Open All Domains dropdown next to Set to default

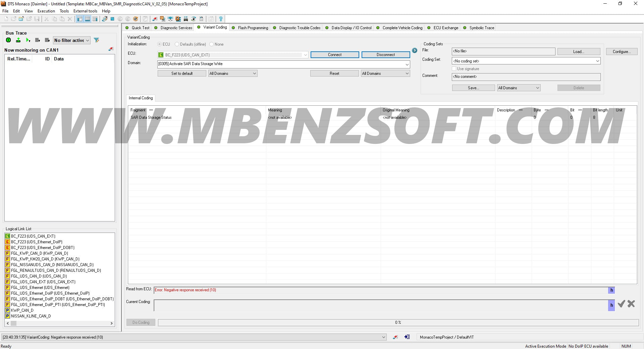233,73
